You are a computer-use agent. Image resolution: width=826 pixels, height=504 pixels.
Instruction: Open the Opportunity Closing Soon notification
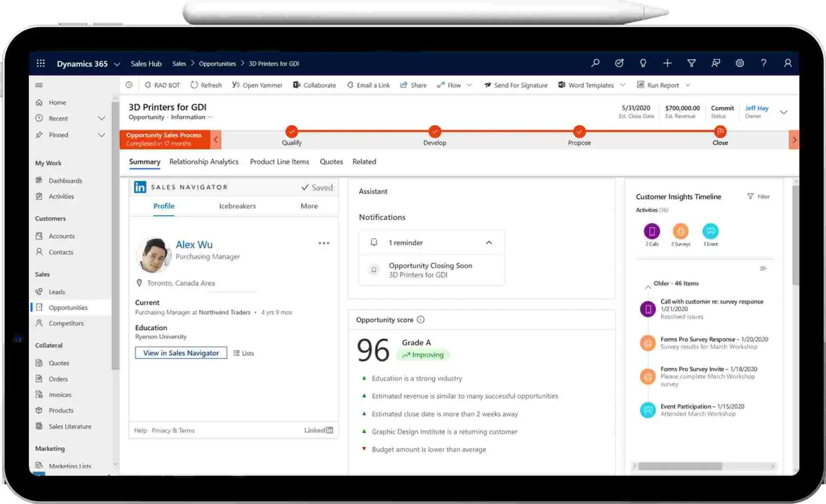[431, 270]
